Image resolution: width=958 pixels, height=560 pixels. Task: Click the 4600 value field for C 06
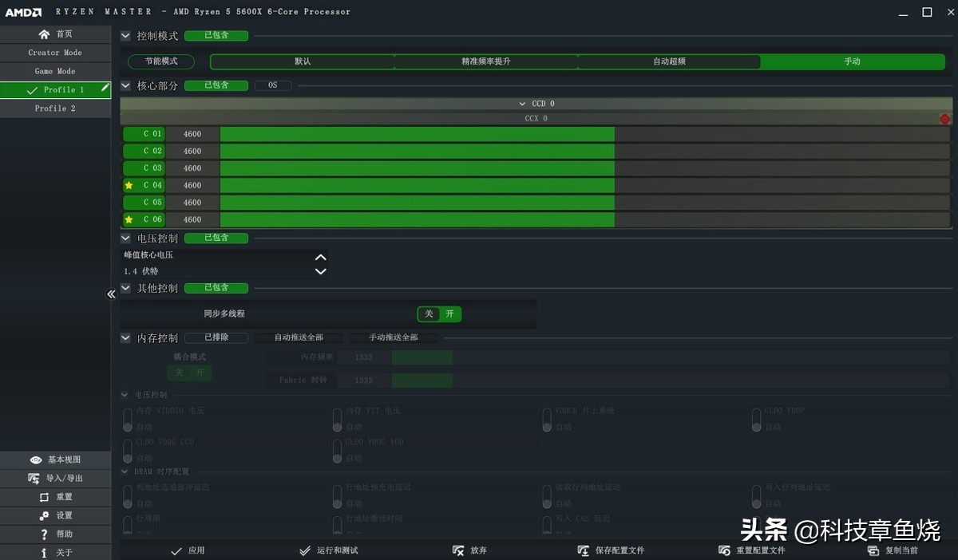coord(192,219)
